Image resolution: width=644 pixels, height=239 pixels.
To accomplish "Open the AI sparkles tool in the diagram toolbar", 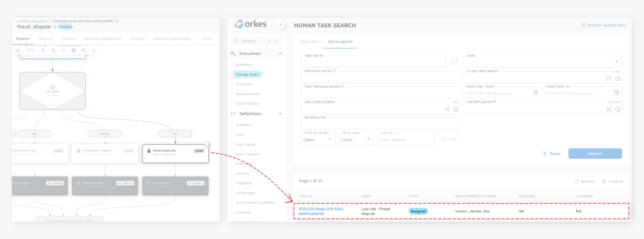I will pyautogui.click(x=84, y=50).
